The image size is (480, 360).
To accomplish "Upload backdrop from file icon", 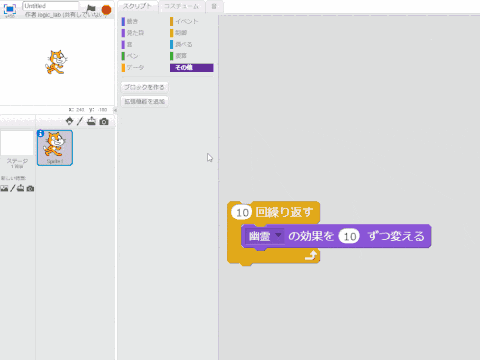I will (21, 188).
